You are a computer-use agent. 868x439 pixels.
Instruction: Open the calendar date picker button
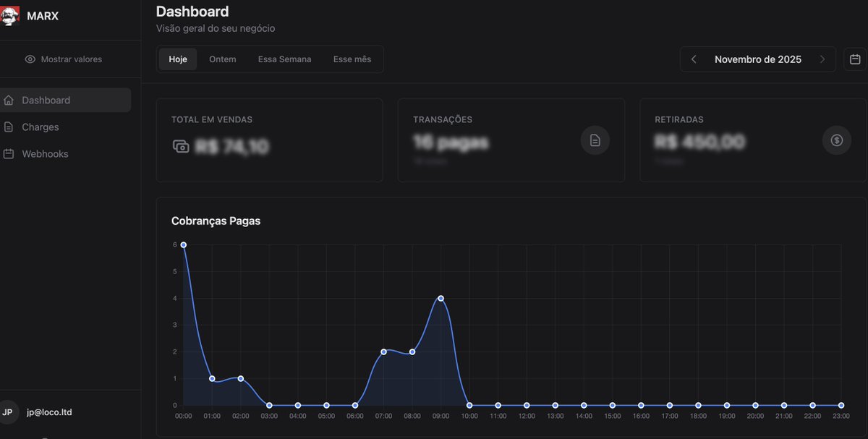(855, 59)
